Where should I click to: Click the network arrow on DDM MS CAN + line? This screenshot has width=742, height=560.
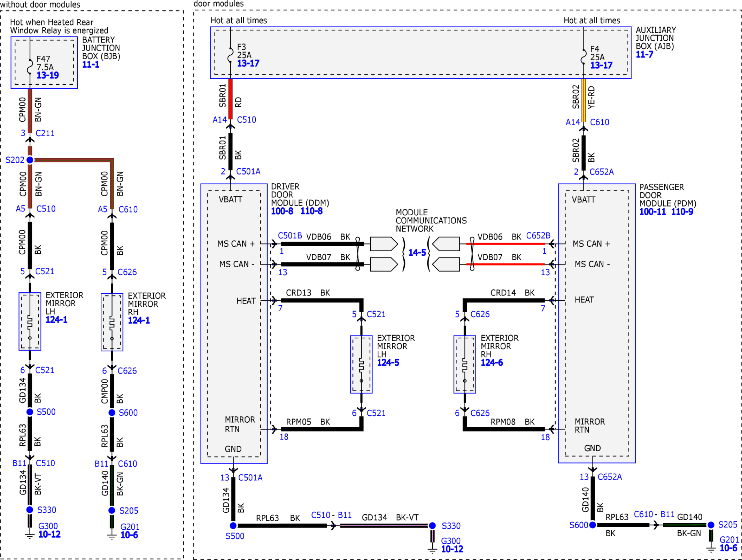click(384, 244)
